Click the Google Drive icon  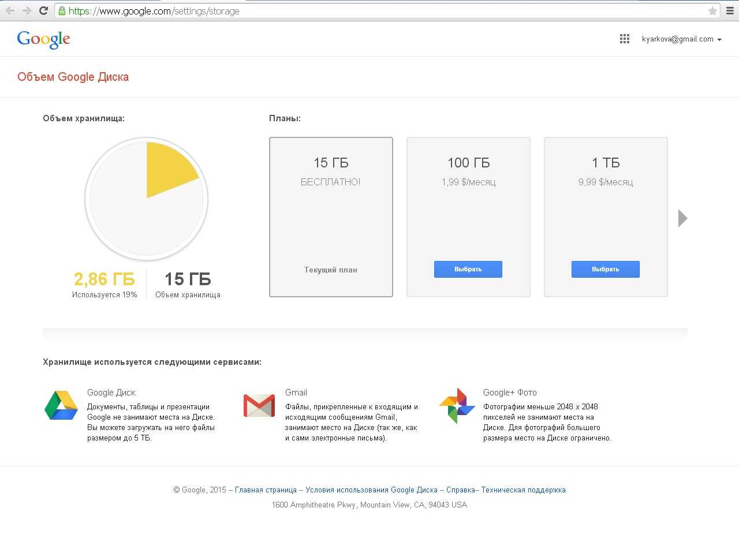click(61, 405)
